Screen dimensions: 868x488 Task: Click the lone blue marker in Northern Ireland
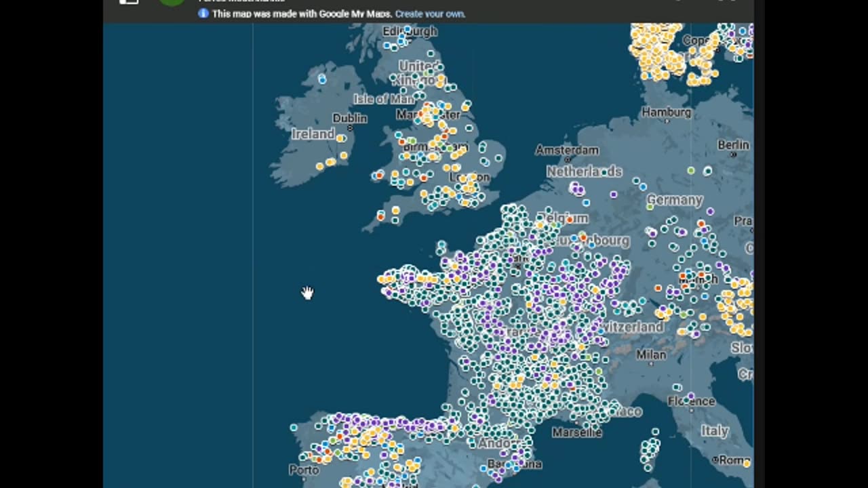[322, 79]
